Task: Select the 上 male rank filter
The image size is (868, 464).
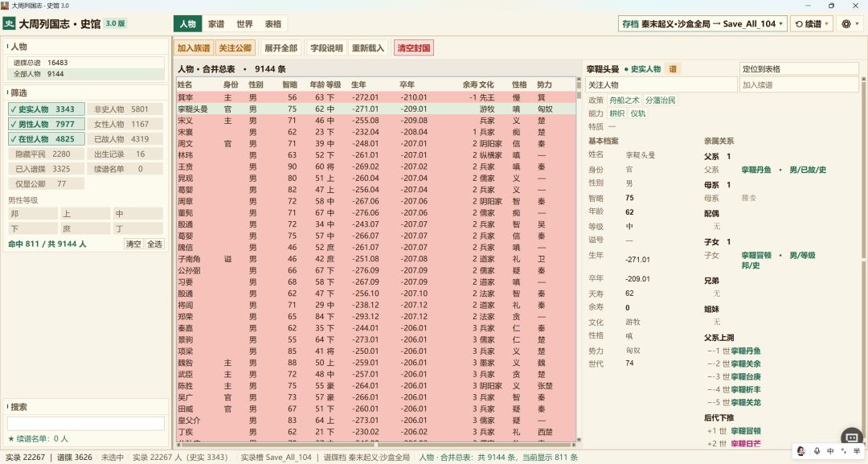Action: coord(85,214)
